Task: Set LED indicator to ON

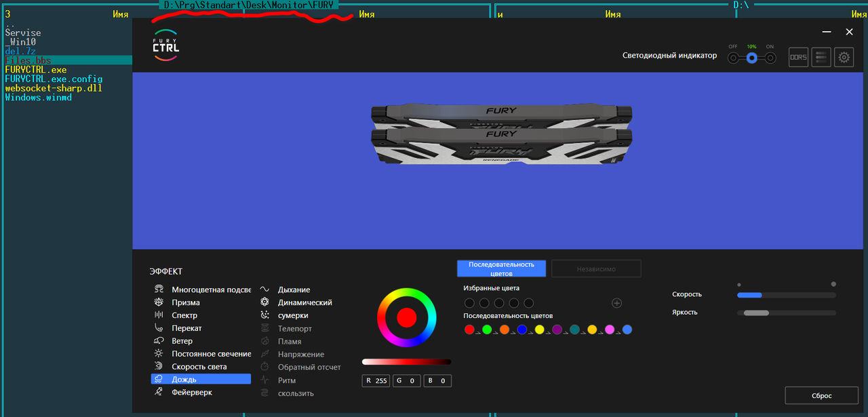Action: point(770,58)
